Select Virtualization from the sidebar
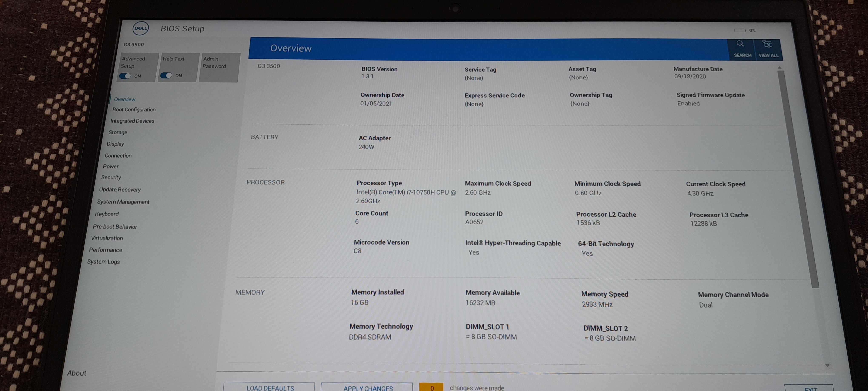This screenshot has width=868, height=391. [107, 238]
